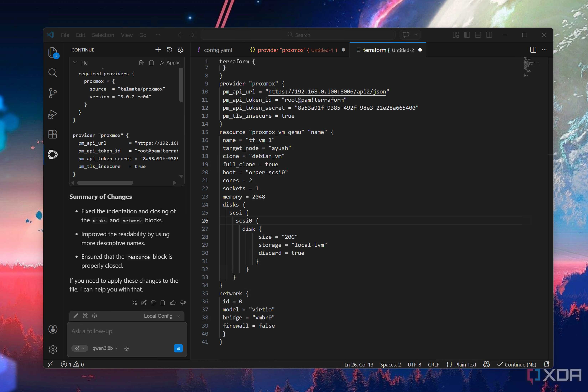Screen dimensions: 588x392
Task: Click Ln 26, Col 13 indicator
Action: pos(359,365)
